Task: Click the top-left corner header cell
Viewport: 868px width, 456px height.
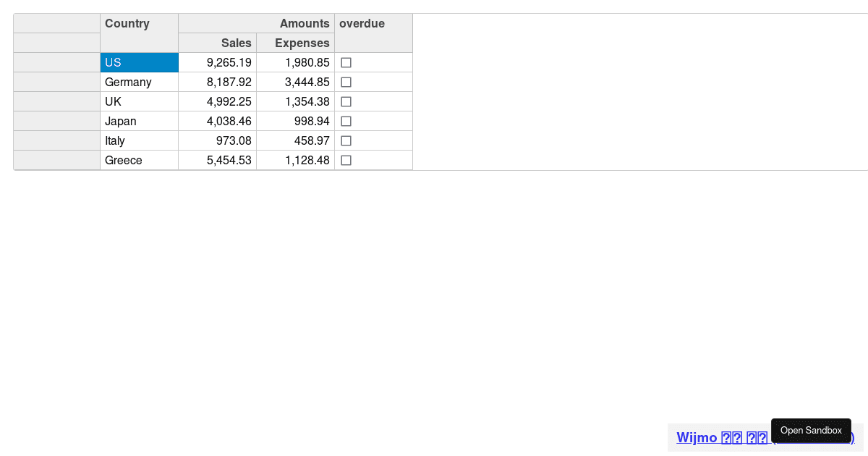Action: [56, 23]
